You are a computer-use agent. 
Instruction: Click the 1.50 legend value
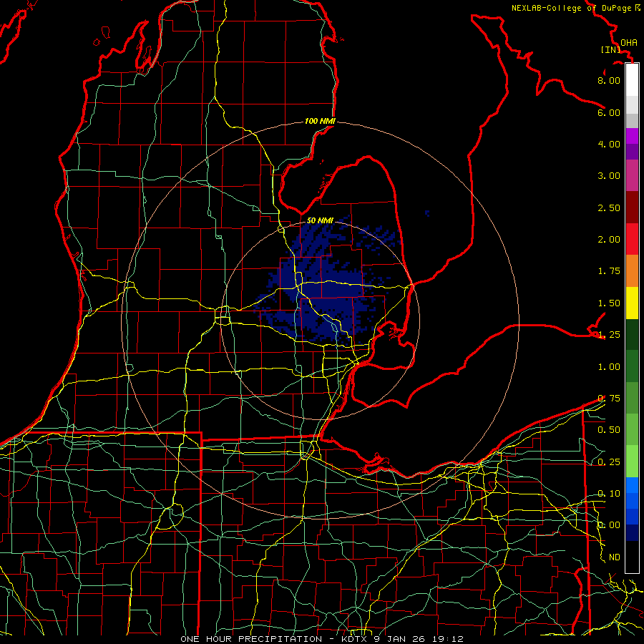(609, 303)
